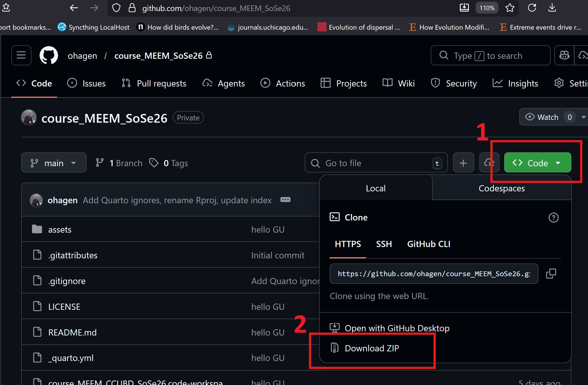
Task: Click the clone help question mark icon
Action: click(x=553, y=218)
